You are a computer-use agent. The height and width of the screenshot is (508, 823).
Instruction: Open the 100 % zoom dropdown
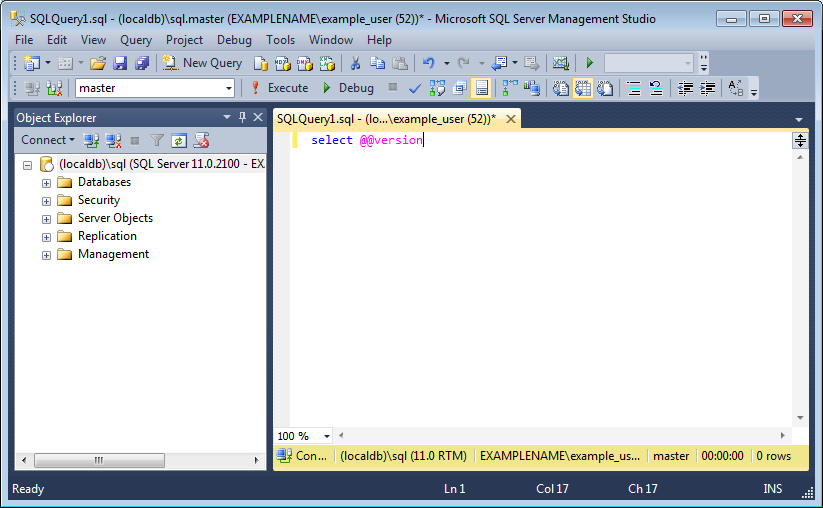pyautogui.click(x=326, y=436)
